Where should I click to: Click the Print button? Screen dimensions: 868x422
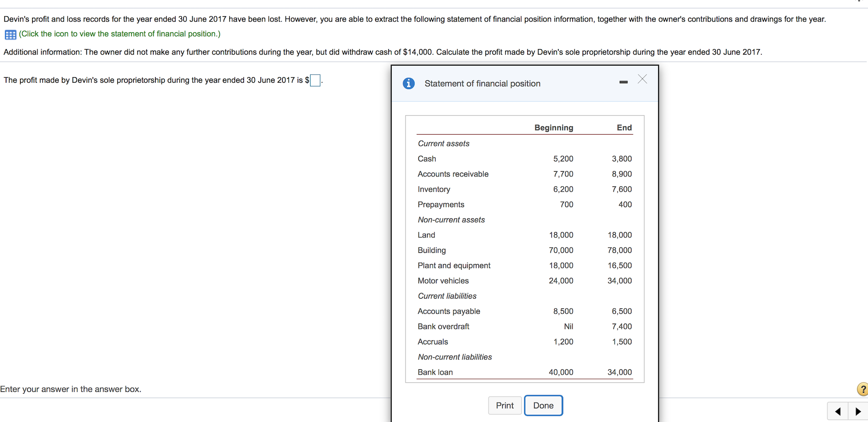coord(505,406)
